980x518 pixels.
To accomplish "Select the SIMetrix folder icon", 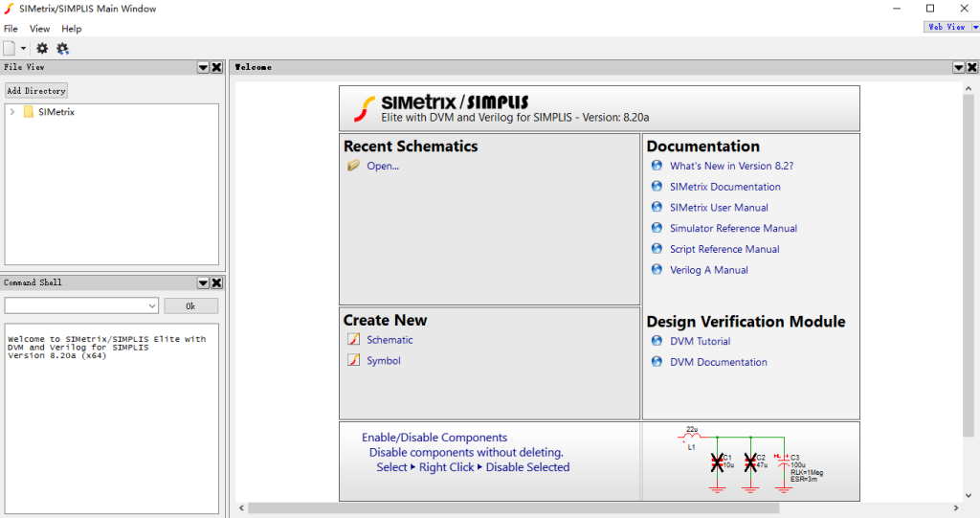I will click(x=28, y=112).
